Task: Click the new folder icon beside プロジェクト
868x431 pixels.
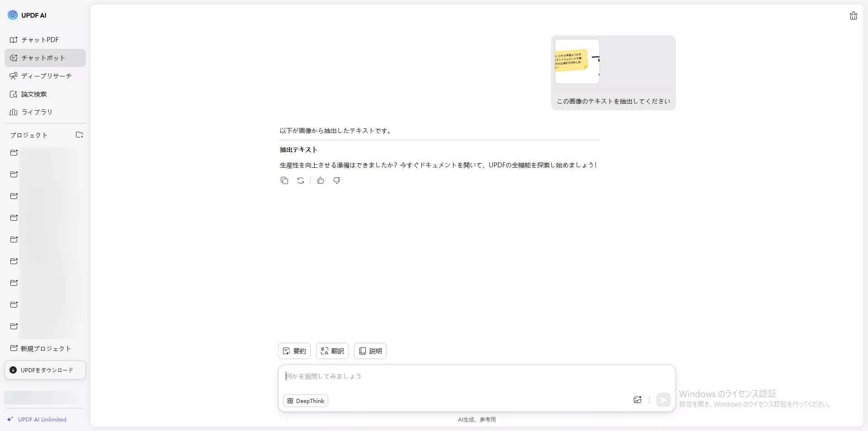Action: (x=80, y=135)
